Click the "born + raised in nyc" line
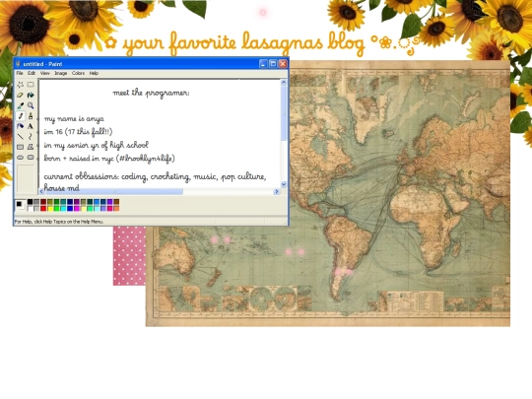 pyautogui.click(x=109, y=159)
